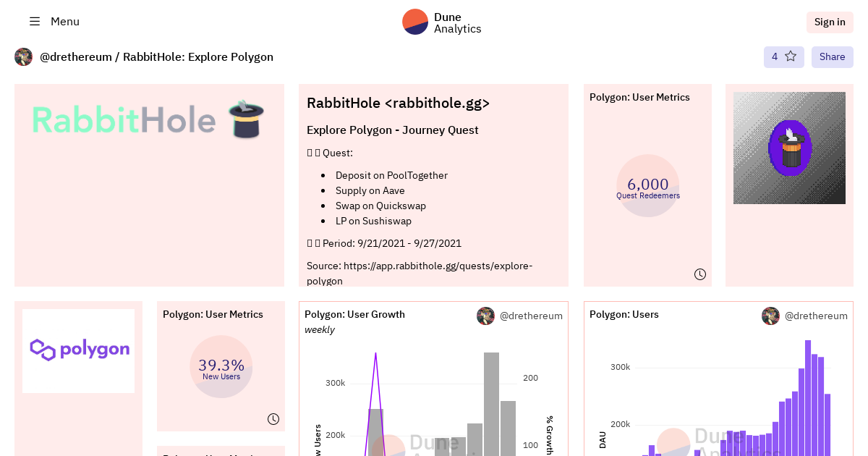Click the "Polygon: User Growth" chart title
This screenshot has width=868, height=456.
pyautogui.click(x=354, y=314)
